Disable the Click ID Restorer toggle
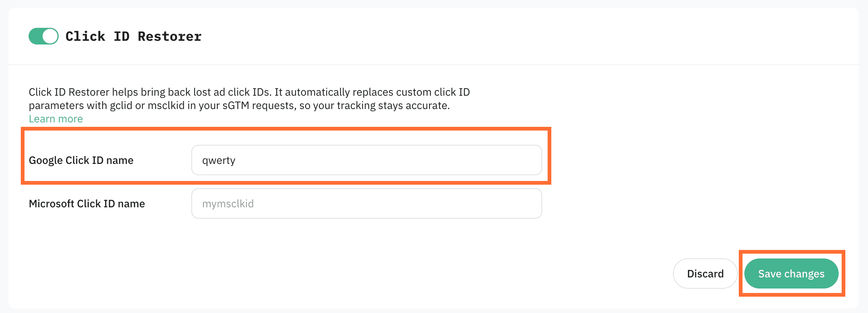Image resolution: width=868 pixels, height=313 pixels. tap(43, 36)
